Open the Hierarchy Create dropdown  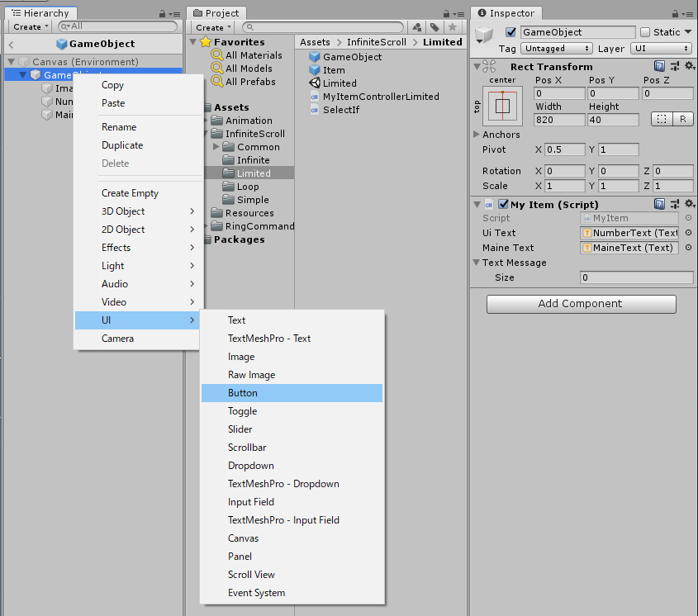point(31,26)
